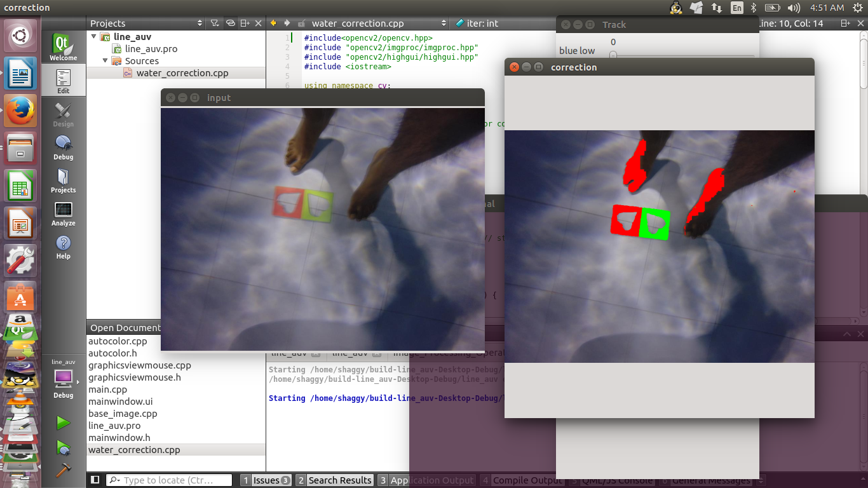Viewport: 868px width, 488px height.
Task: Click the Filter Tree icon in Projects panel
Action: pyautogui.click(x=215, y=23)
